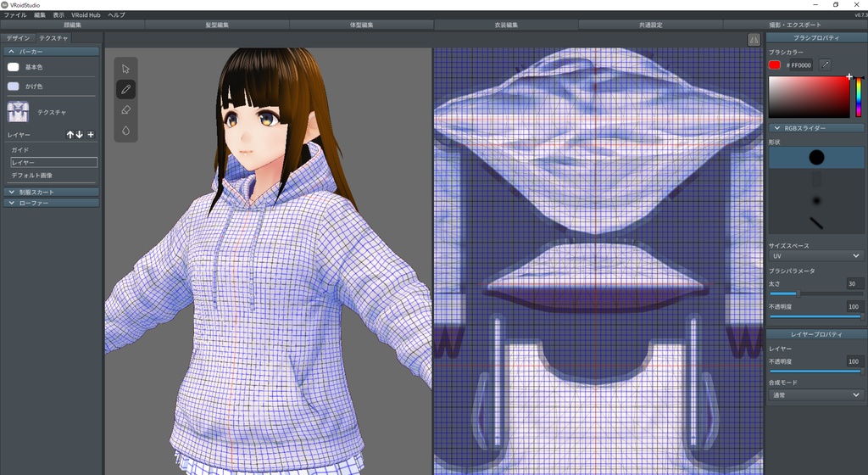The width and height of the screenshot is (868, 475).
Task: Move the layer down with the down arrow
Action: tap(79, 135)
